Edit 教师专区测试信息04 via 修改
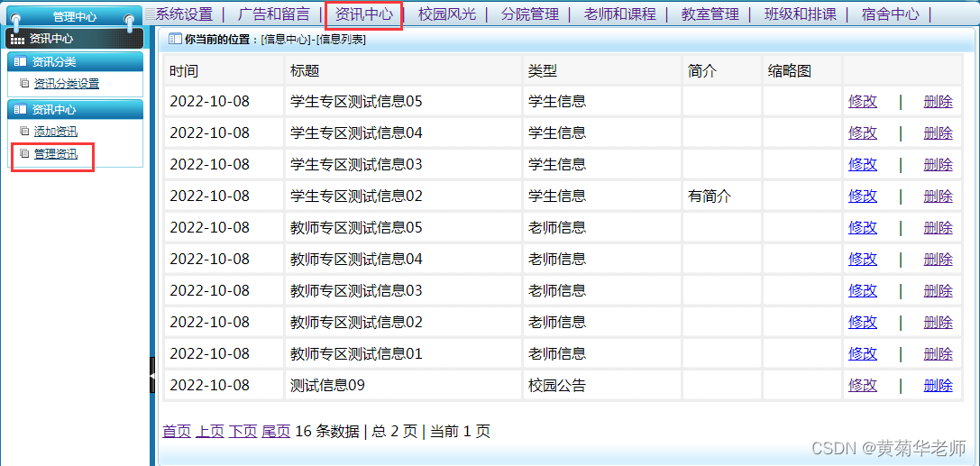 pyautogui.click(x=863, y=259)
